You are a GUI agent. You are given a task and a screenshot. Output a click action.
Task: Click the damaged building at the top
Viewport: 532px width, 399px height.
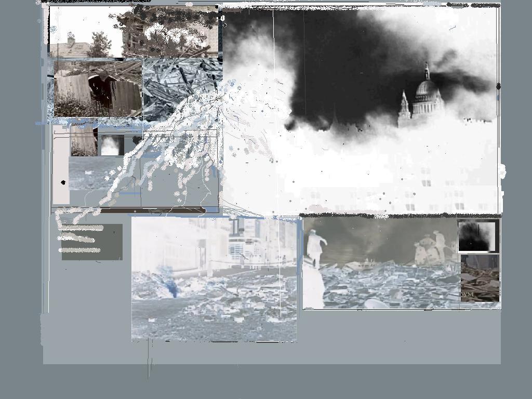171,31
